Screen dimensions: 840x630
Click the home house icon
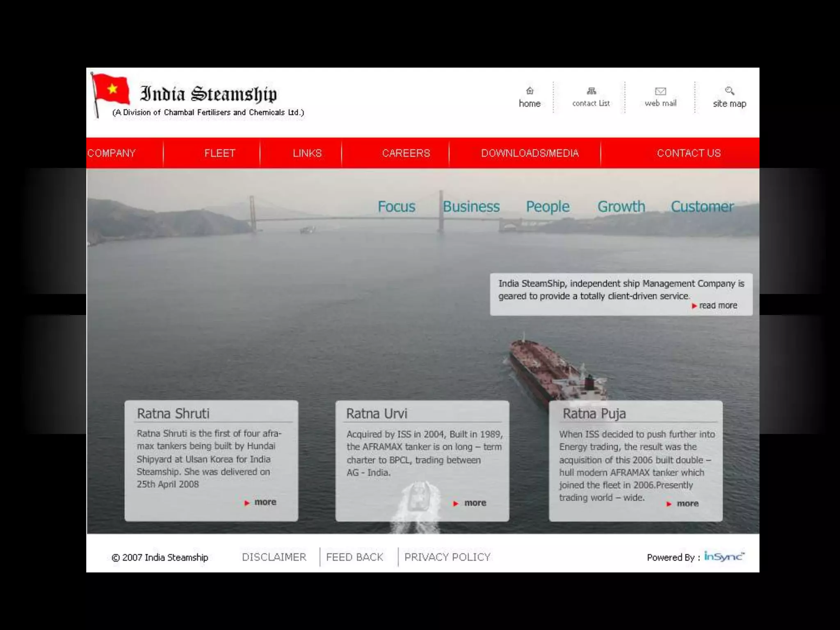click(530, 91)
